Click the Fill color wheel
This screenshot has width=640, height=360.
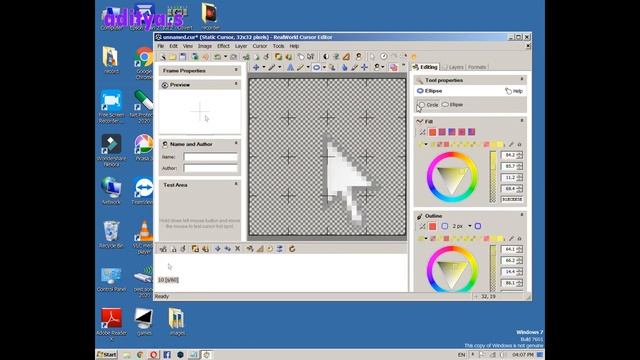click(x=452, y=177)
